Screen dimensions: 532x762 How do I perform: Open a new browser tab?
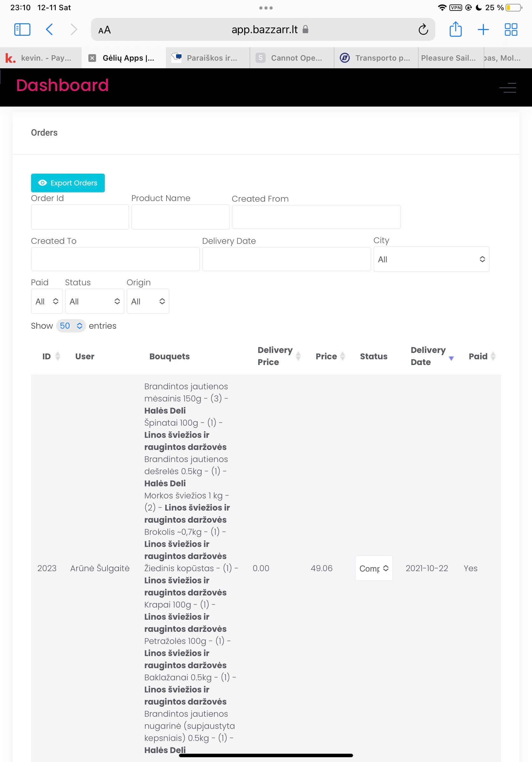click(483, 30)
